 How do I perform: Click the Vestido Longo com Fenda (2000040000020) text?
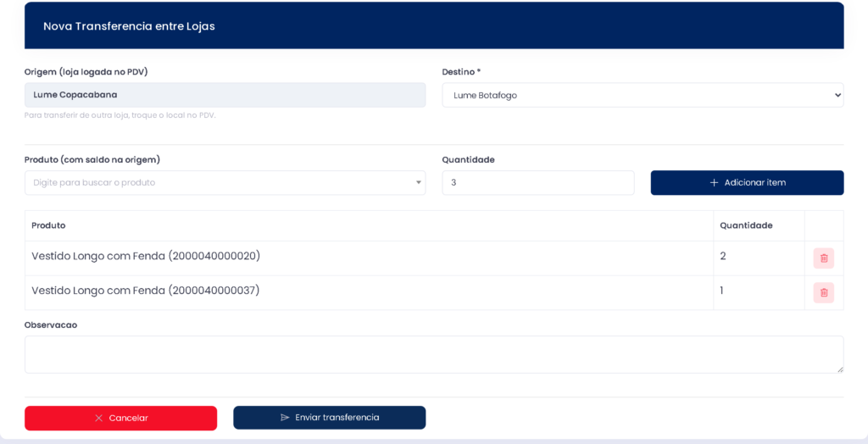click(146, 256)
